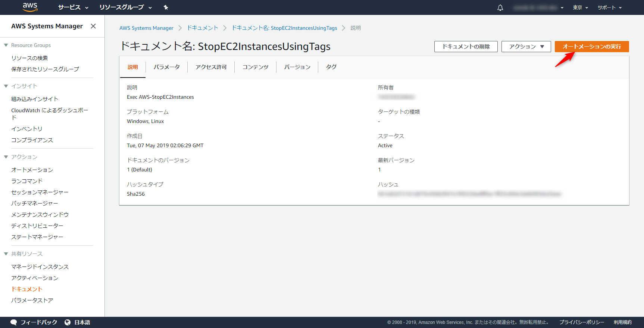Image resolution: width=644 pixels, height=328 pixels.
Task: Click the オートメーションの実行 button
Action: tap(592, 47)
